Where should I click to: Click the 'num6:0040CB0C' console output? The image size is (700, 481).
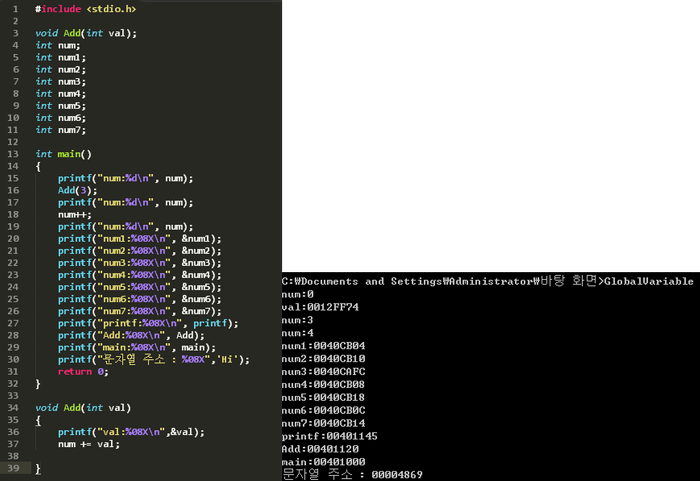[x=323, y=410]
